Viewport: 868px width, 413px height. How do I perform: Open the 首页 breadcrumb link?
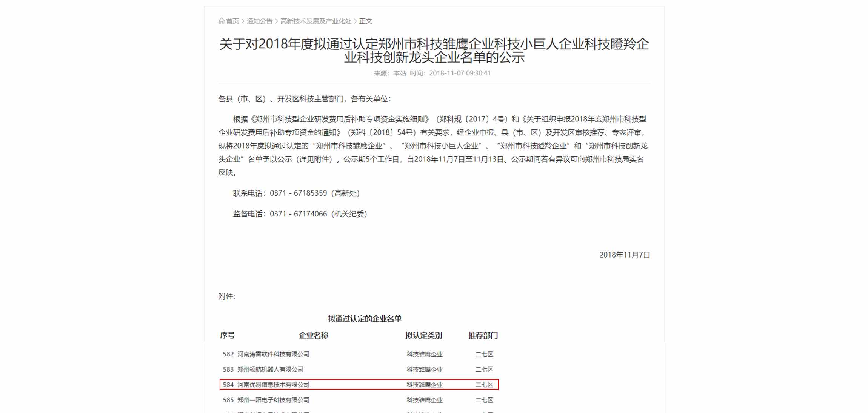click(232, 21)
